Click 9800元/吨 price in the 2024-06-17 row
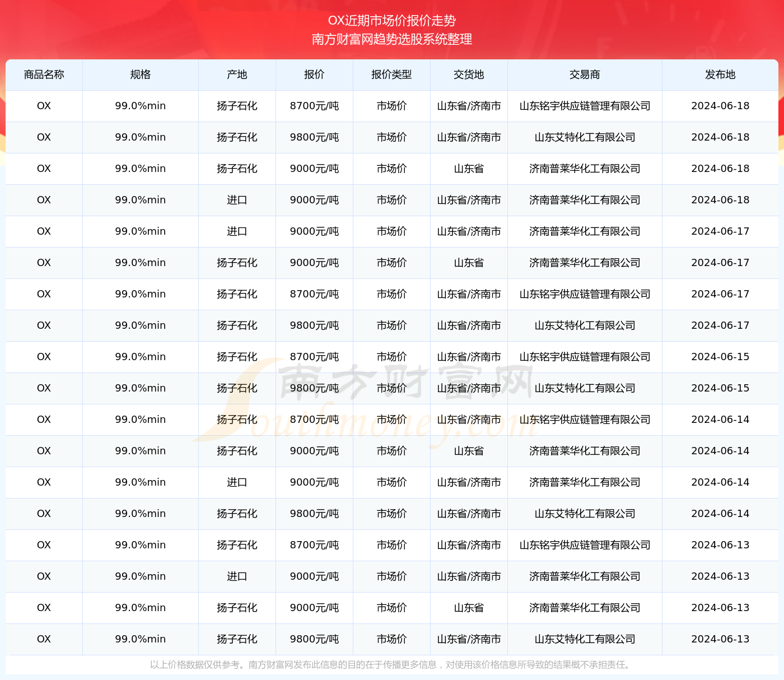 314,325
